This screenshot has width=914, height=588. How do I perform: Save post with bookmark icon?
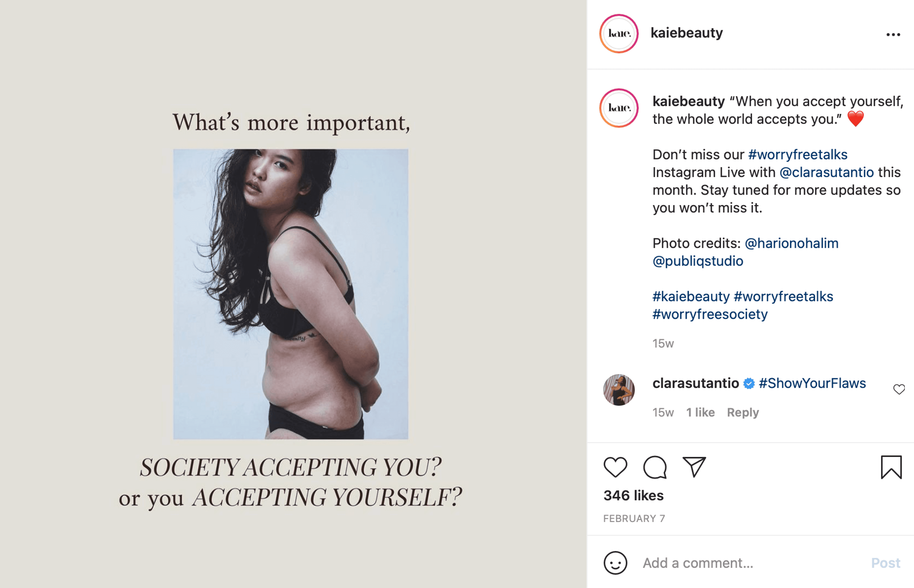pos(891,467)
